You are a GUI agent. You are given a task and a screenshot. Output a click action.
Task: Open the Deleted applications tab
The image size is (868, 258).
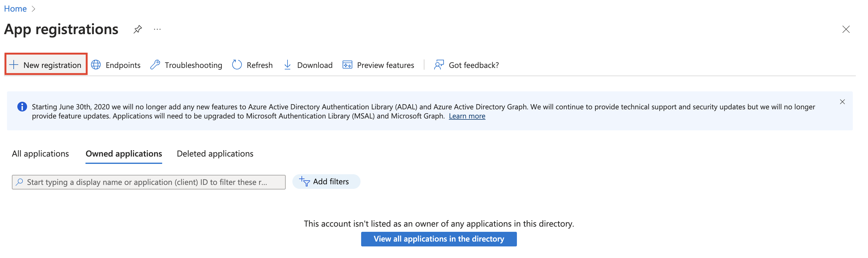point(215,154)
